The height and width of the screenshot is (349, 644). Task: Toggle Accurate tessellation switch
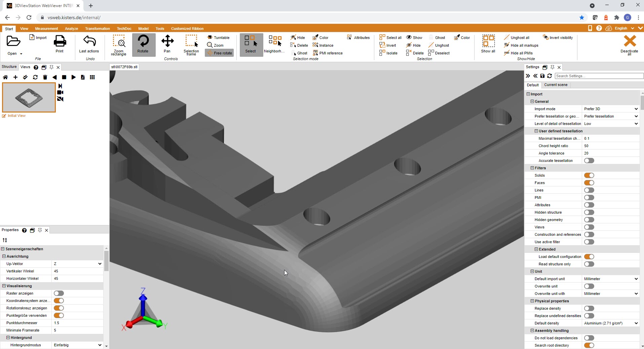(x=589, y=161)
